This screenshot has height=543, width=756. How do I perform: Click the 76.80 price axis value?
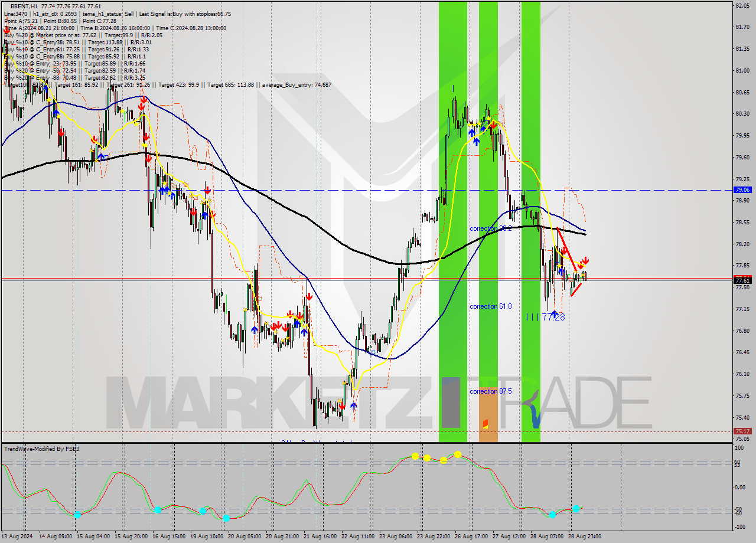click(x=742, y=331)
